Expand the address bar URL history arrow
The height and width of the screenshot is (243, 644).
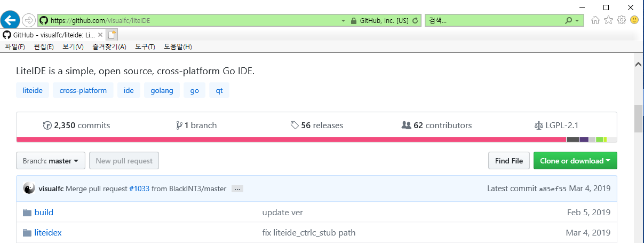[x=343, y=21]
